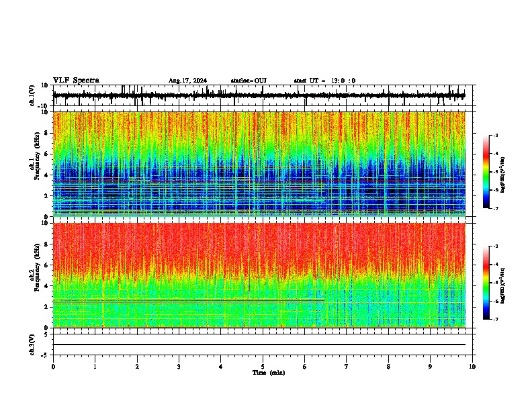
Task: Click the ch.2 color bar log(PSD) label
Action: point(503,285)
